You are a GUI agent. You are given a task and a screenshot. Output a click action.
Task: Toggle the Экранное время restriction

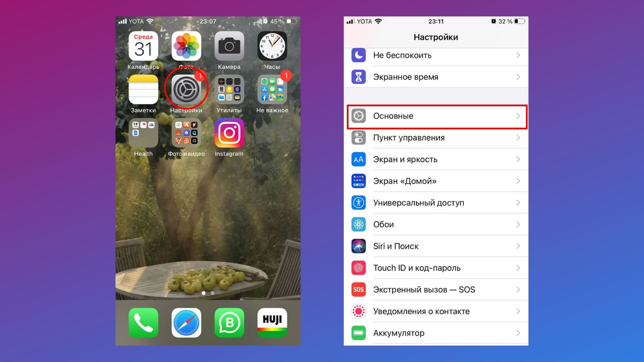[x=437, y=76]
